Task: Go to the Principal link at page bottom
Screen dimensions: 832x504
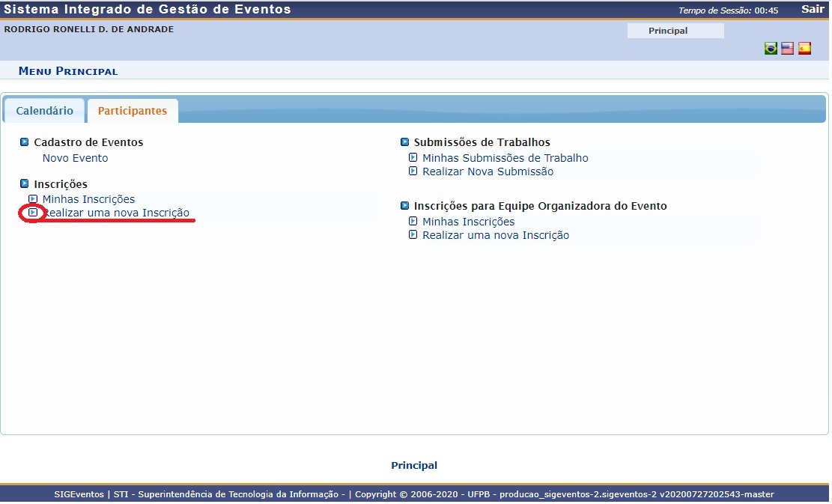Action: [414, 465]
